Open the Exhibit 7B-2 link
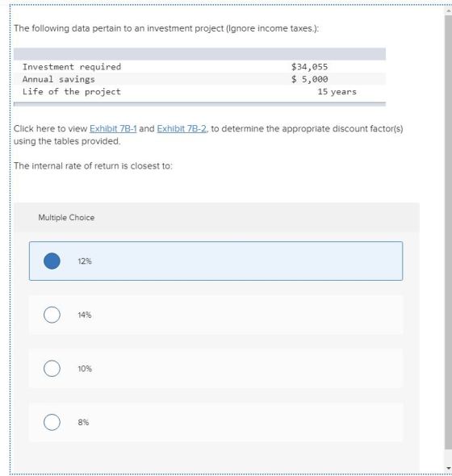452x476 pixels. coord(182,129)
